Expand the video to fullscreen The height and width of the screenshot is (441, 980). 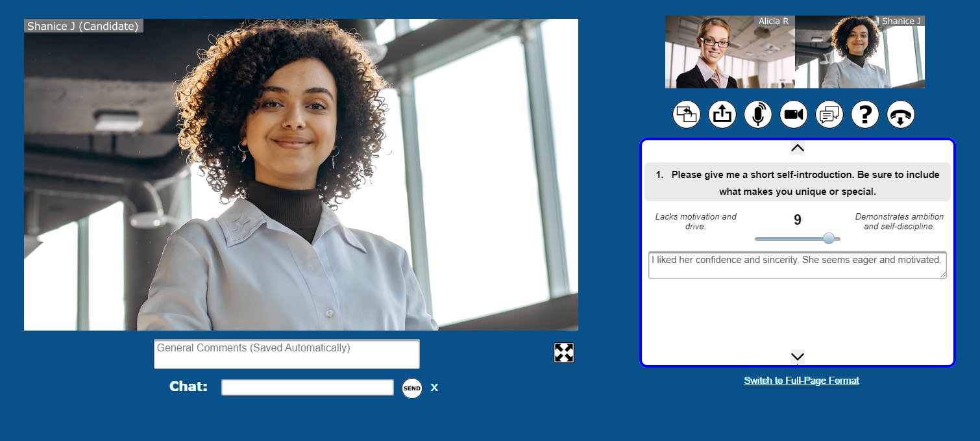[563, 353]
